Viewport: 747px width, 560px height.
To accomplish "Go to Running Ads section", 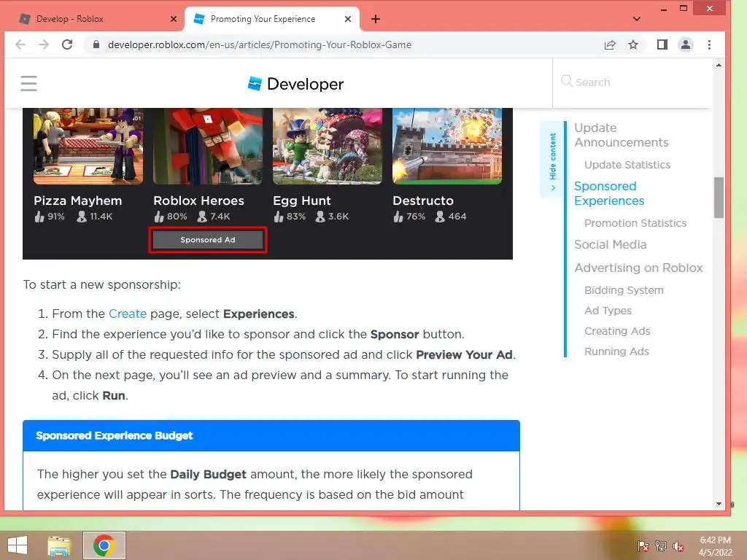I will [616, 351].
